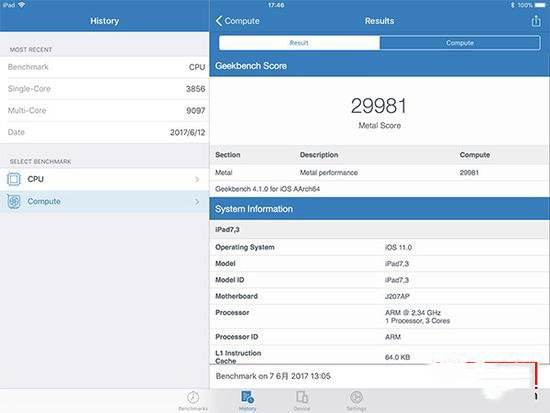Click the ARM @ 2.34 GHz processor value

tap(412, 313)
